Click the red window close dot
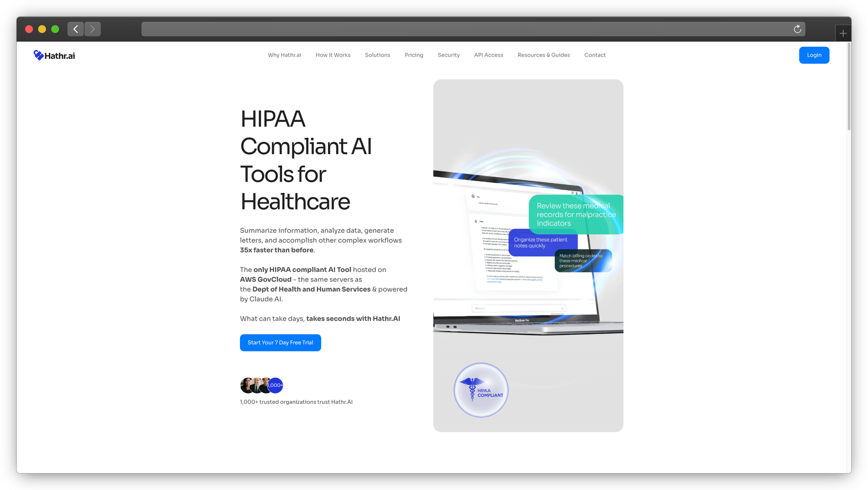The height and width of the screenshot is (490, 868). [29, 29]
